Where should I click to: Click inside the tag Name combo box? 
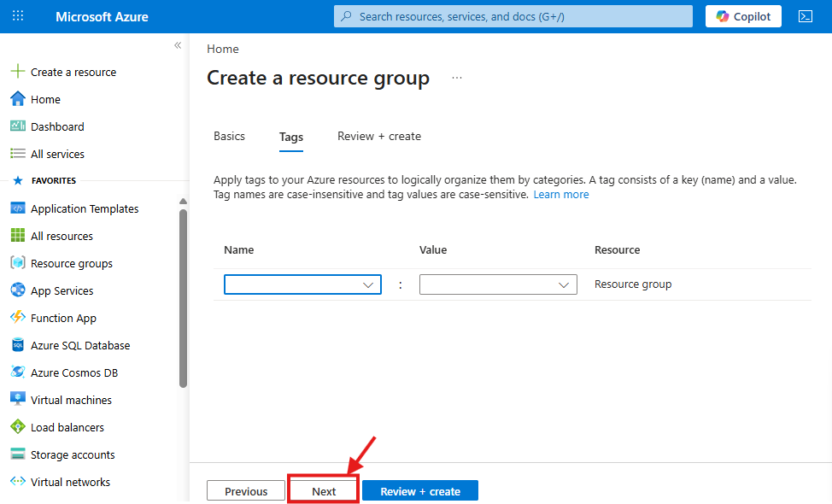click(x=302, y=284)
